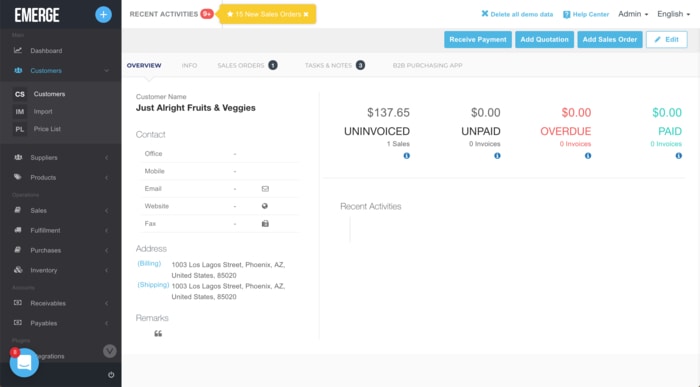
Task: Click the scroll-down circle button in sidebar
Action: pyautogui.click(x=110, y=351)
